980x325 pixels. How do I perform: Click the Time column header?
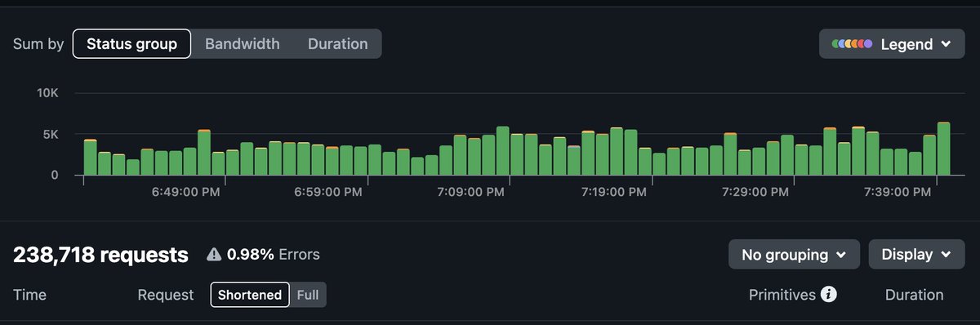tap(29, 295)
